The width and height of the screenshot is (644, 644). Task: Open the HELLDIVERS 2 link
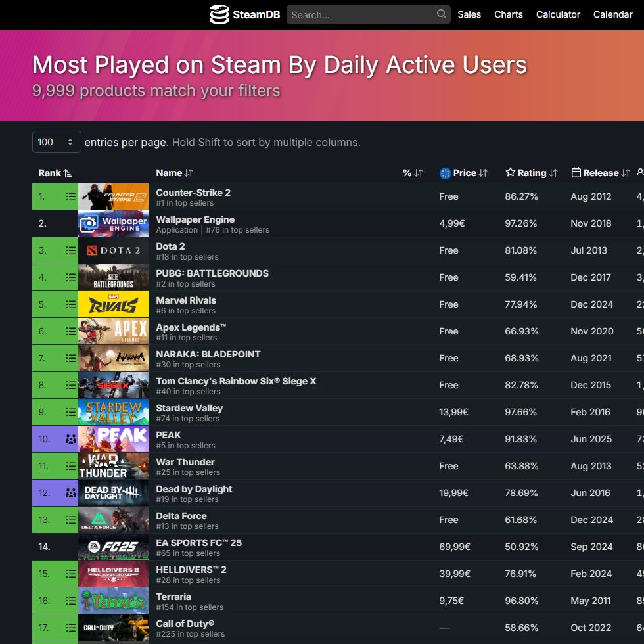click(x=191, y=570)
